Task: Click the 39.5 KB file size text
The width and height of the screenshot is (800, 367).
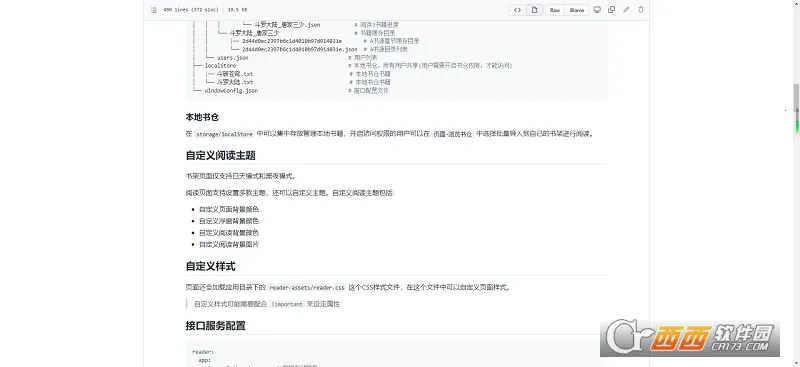Action: [237, 10]
